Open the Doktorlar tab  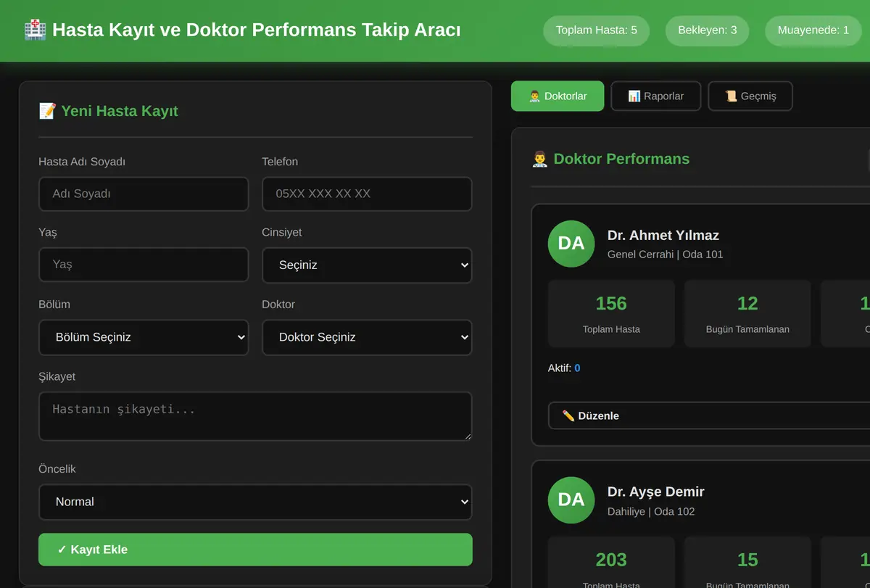(x=558, y=96)
